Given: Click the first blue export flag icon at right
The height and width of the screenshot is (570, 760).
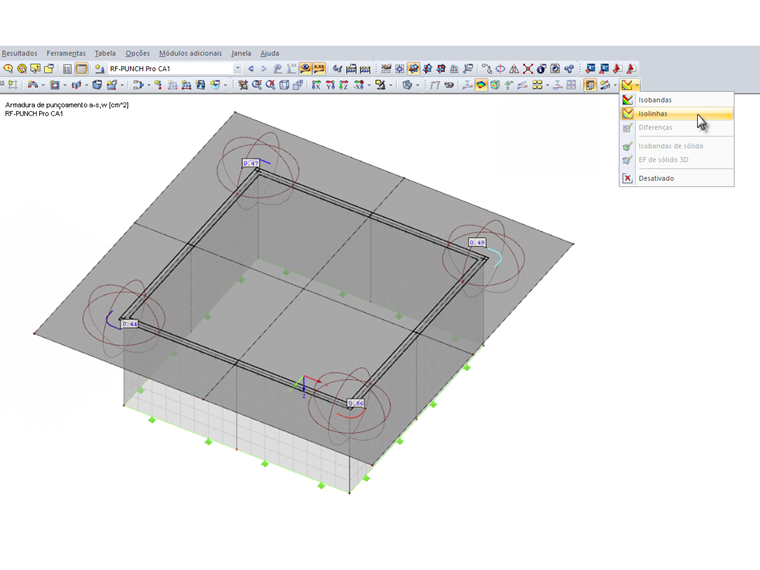Looking at the screenshot, I should (x=590, y=68).
